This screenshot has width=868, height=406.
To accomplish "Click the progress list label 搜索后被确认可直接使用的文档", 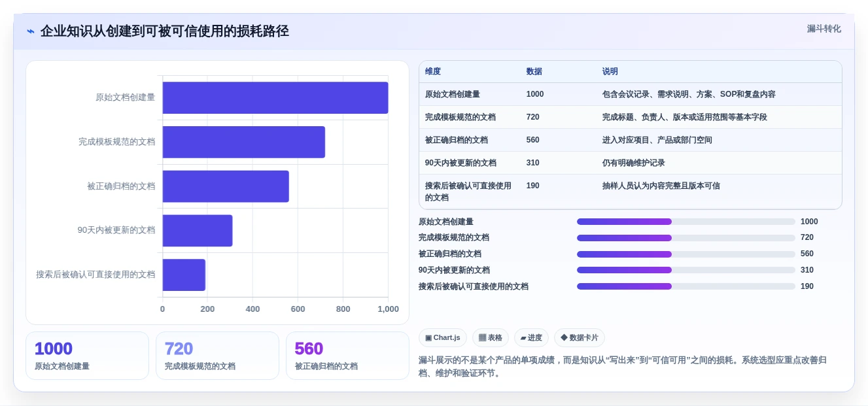I will pos(474,286).
